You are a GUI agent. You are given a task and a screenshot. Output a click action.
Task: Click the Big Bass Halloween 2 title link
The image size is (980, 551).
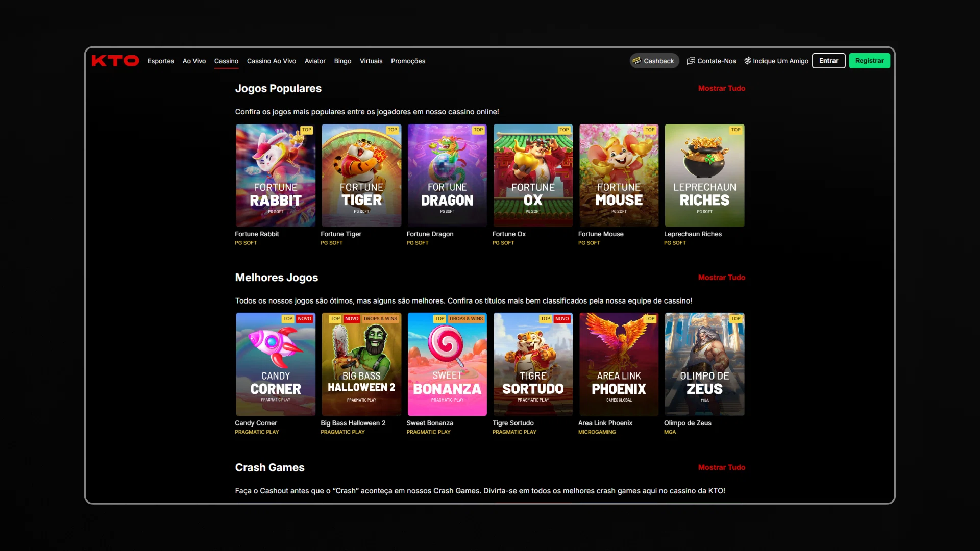353,423
